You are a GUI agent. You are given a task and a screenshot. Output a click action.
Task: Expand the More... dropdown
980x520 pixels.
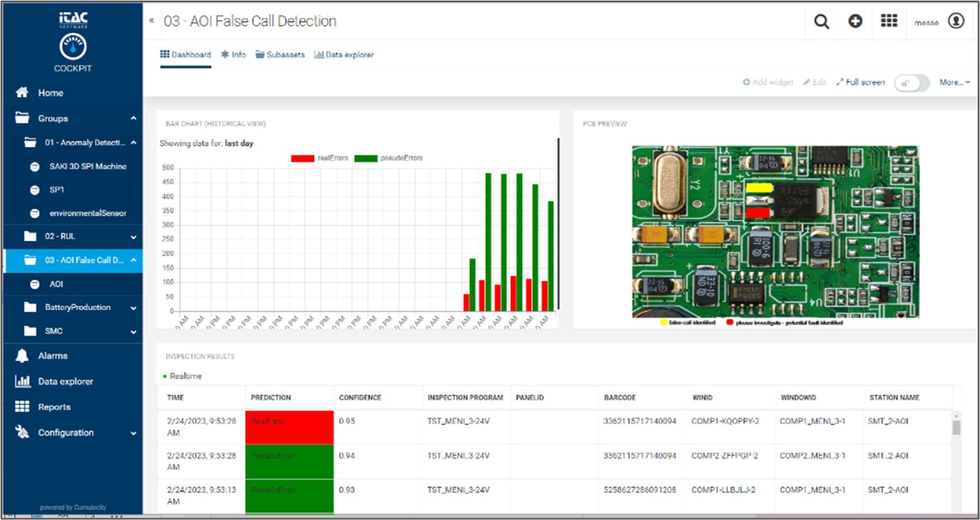point(954,82)
